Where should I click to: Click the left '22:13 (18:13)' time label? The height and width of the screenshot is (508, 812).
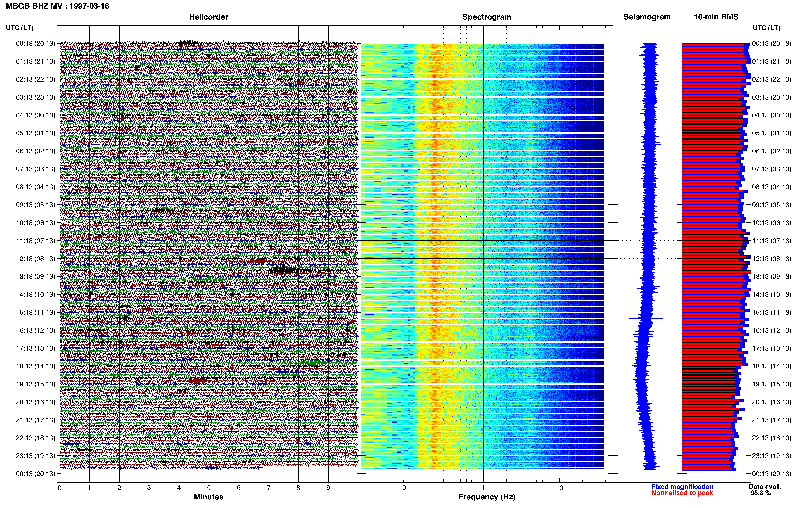tap(35, 438)
